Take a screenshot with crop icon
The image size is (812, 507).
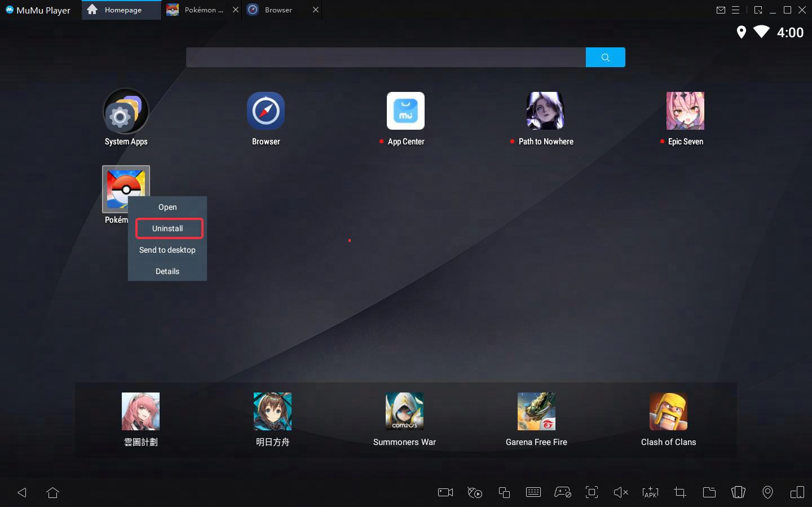coord(680,492)
